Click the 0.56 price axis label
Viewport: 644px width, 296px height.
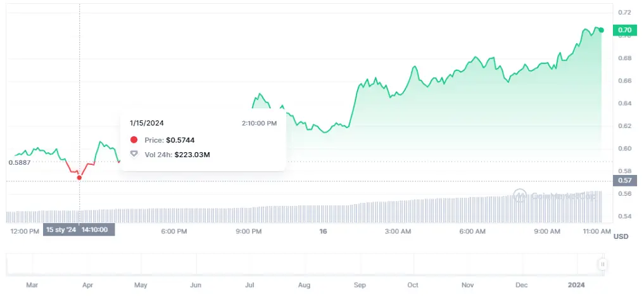tap(624, 193)
